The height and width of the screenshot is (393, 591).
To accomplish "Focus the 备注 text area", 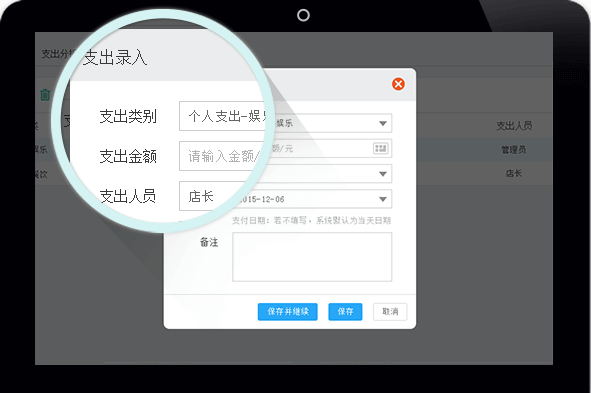I will click(x=312, y=257).
